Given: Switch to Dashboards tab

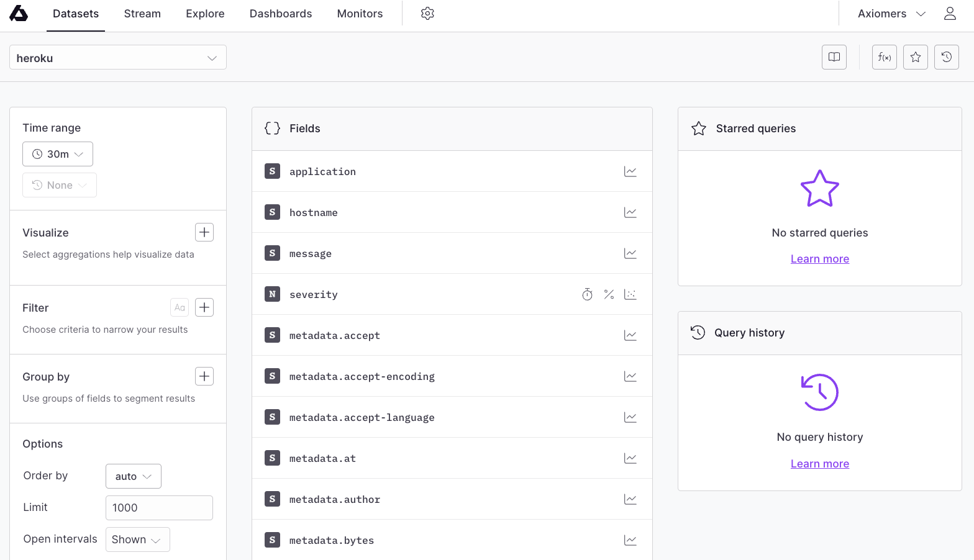Looking at the screenshot, I should point(281,14).
